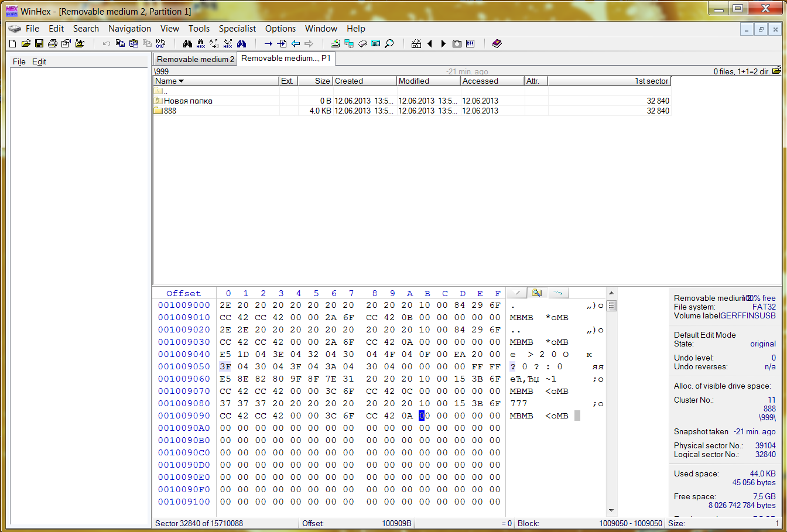Click the Clone Disk toolbar icon

[x=349, y=43]
